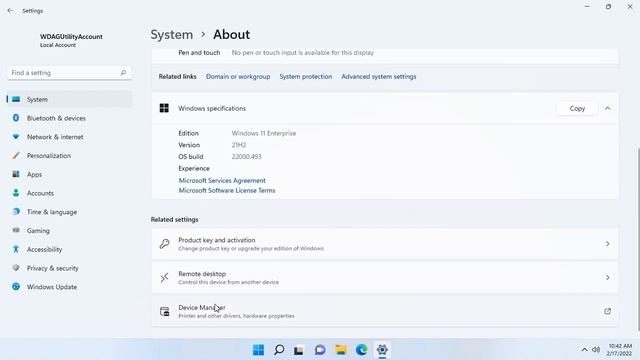Switch to Accounts settings
Image resolution: width=640 pixels, height=360 pixels.
[69, 193]
